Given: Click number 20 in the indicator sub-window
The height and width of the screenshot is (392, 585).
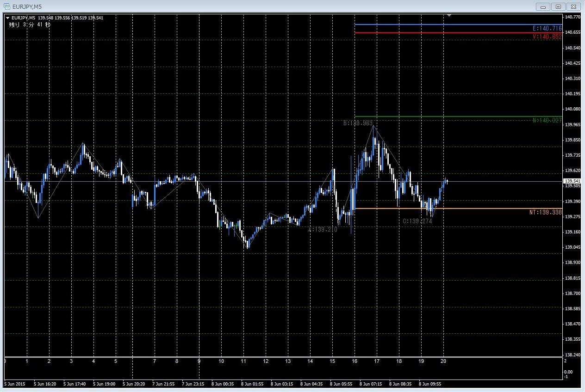Looking at the screenshot, I should 443,361.
